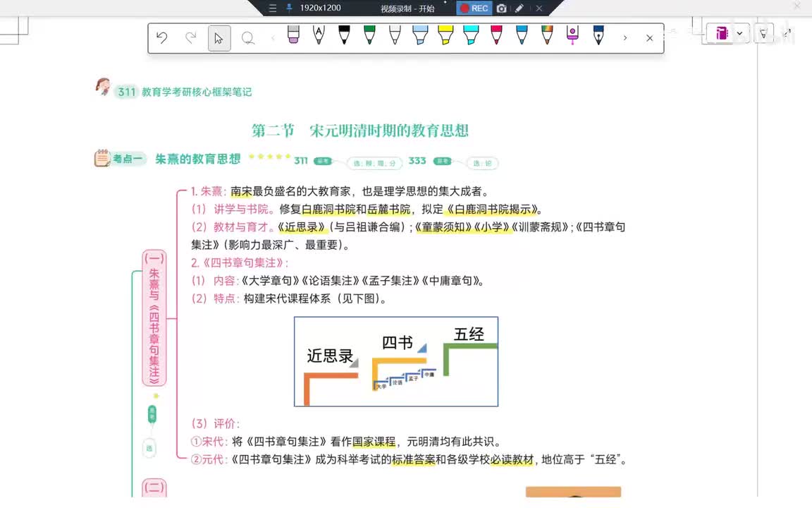Viewport: 812px width, 508px height.
Task: Click the highlighted word 标准答案
Action: point(413,459)
